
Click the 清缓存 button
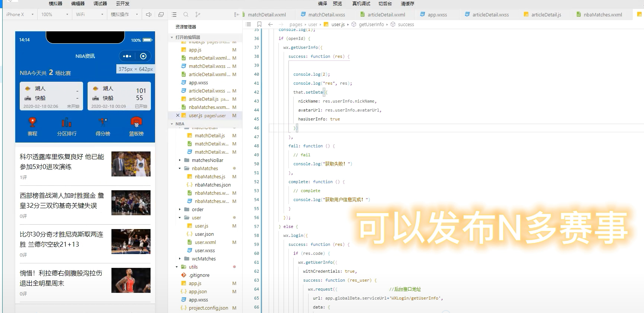[x=407, y=3]
